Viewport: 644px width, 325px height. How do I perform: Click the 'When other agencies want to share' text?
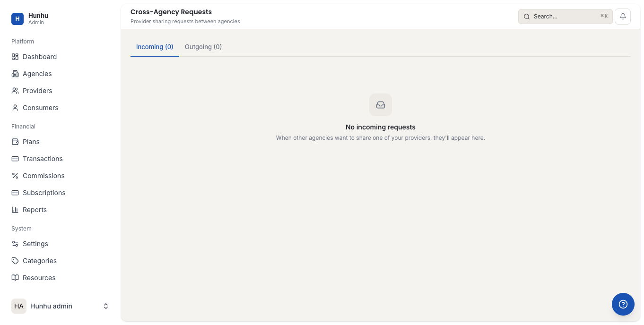click(381, 138)
